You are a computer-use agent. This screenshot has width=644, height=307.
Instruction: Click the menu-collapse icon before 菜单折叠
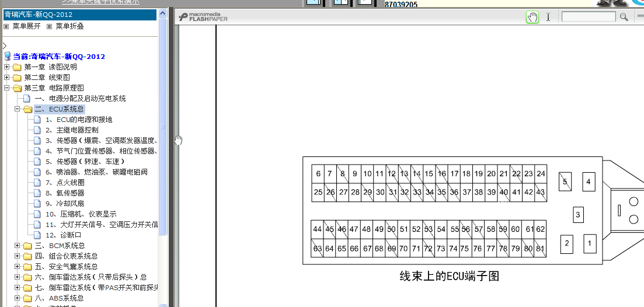49,26
